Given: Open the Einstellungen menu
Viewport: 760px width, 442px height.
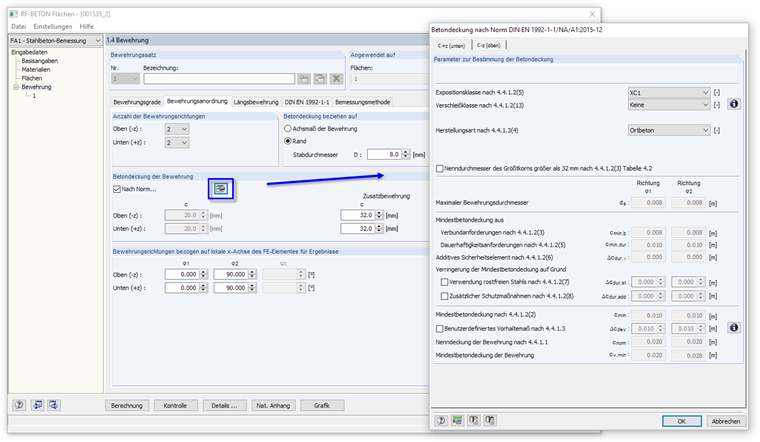Looking at the screenshot, I should point(52,27).
